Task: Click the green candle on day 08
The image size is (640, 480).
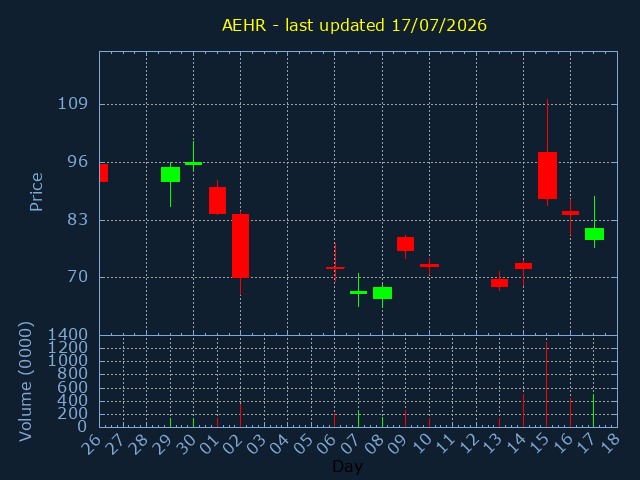Action: coord(382,293)
